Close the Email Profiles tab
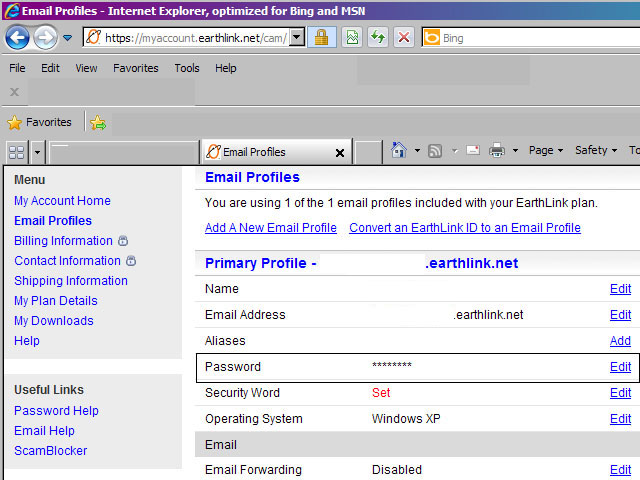 coord(340,153)
